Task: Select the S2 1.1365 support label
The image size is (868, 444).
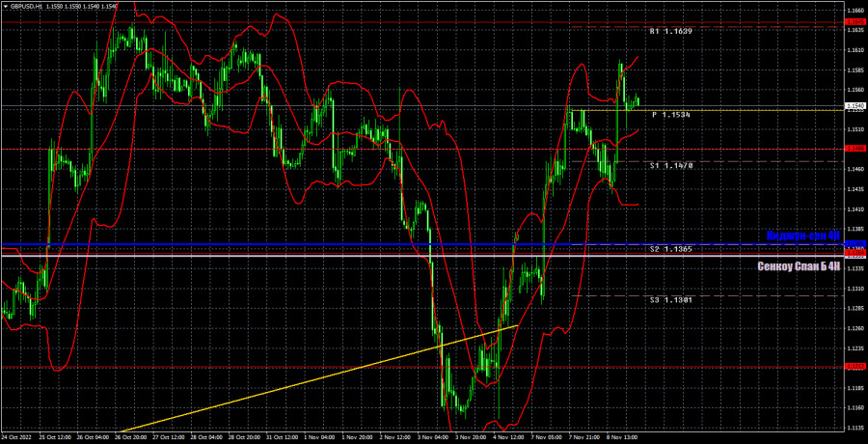Action: pos(671,249)
